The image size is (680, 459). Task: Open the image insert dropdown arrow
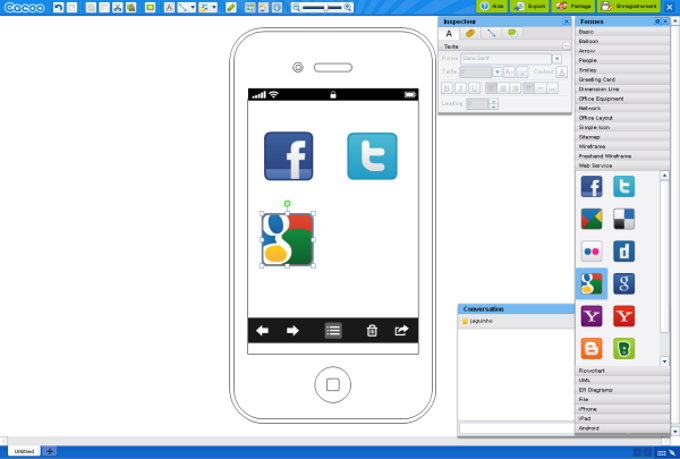coord(214,7)
